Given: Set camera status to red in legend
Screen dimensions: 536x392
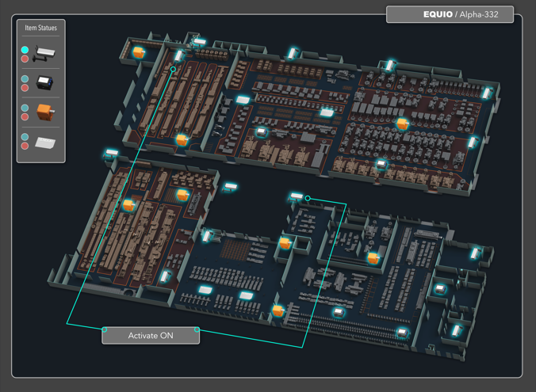Looking at the screenshot, I should 25,59.
